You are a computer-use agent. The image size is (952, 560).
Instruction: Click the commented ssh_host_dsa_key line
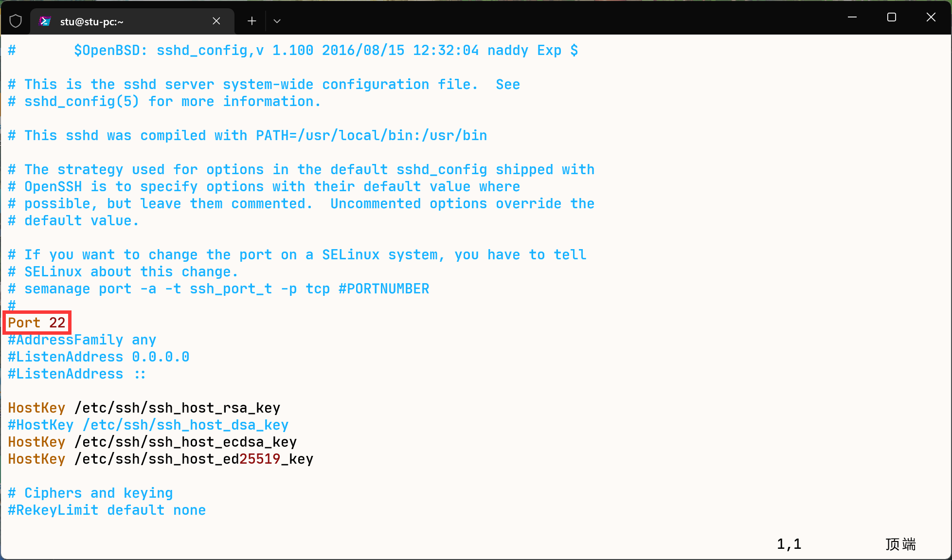[x=148, y=425]
